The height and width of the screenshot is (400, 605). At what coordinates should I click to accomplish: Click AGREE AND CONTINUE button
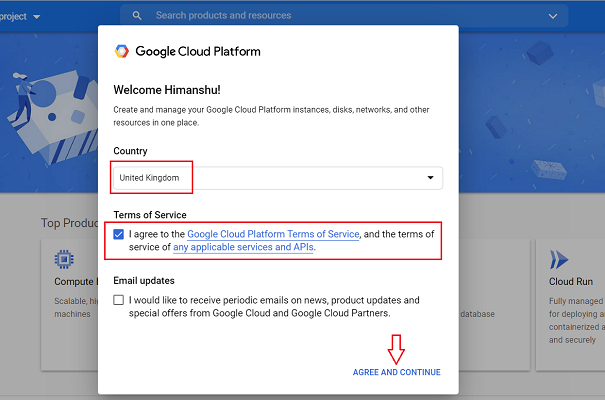pos(397,372)
